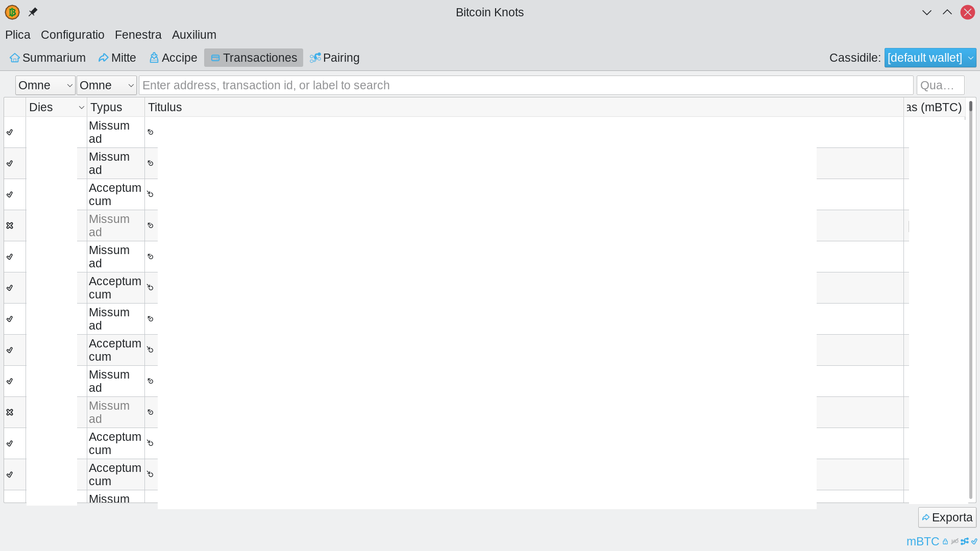Viewport: 980px width, 551px height.
Task: Open the Plica menu
Action: [x=18, y=35]
